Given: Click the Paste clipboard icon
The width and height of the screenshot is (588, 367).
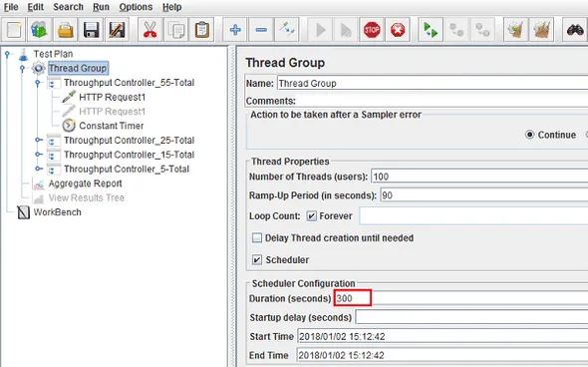Looking at the screenshot, I should [201, 30].
